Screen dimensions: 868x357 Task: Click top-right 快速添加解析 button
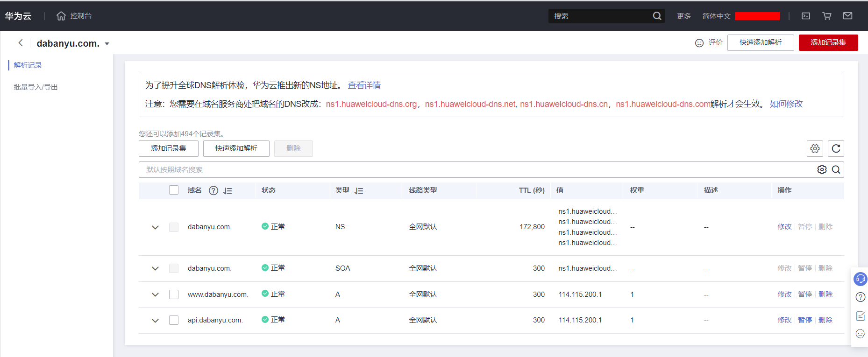click(x=761, y=42)
